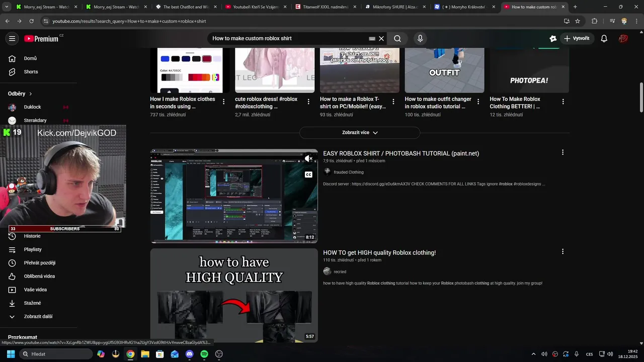Open File Explorer from the taskbar
Screen dimensions: 644x362
145,354
